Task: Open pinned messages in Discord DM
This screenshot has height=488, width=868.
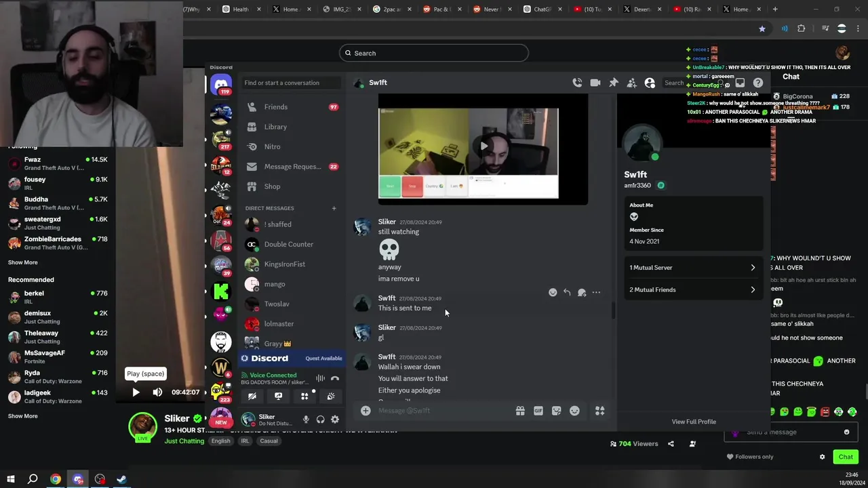Action: [x=613, y=83]
